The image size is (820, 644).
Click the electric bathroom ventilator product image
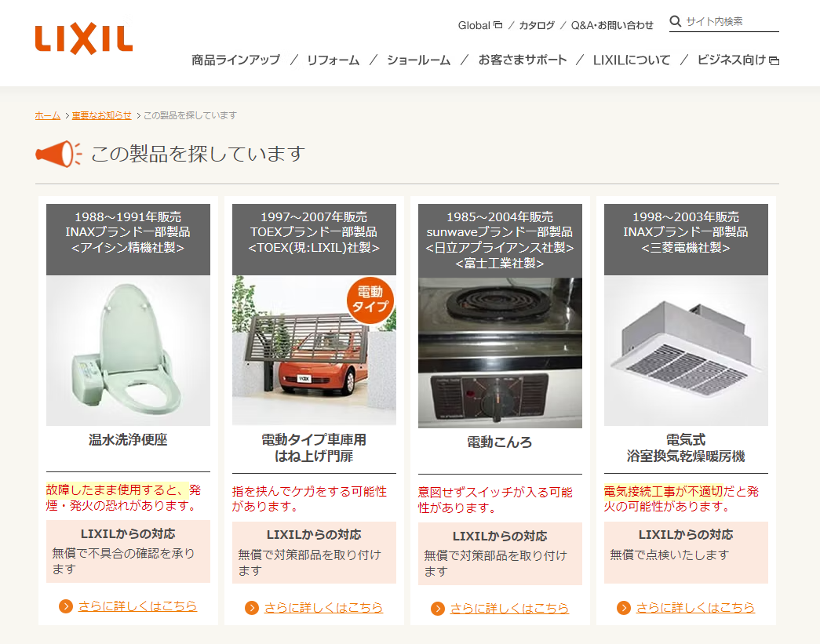click(686, 351)
